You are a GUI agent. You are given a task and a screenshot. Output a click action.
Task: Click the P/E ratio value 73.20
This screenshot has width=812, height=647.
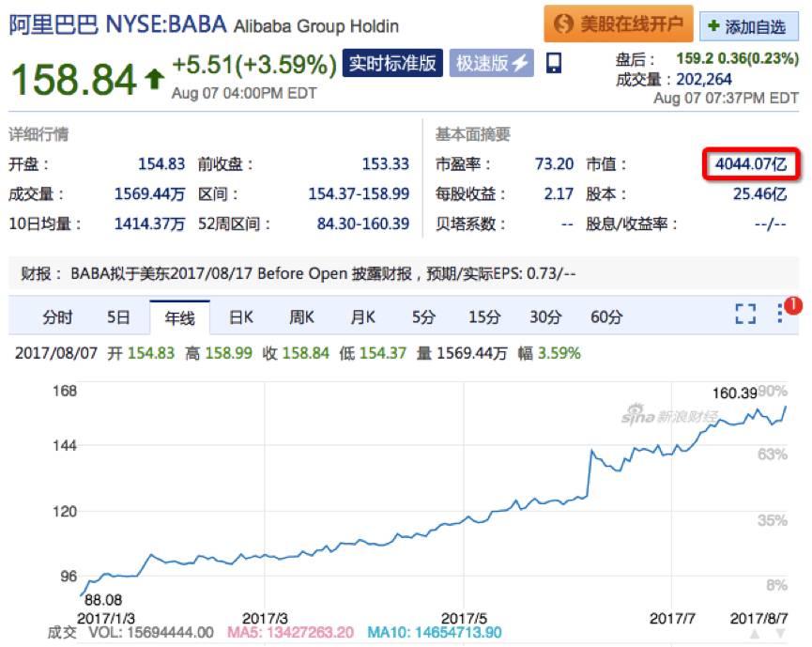click(x=554, y=164)
